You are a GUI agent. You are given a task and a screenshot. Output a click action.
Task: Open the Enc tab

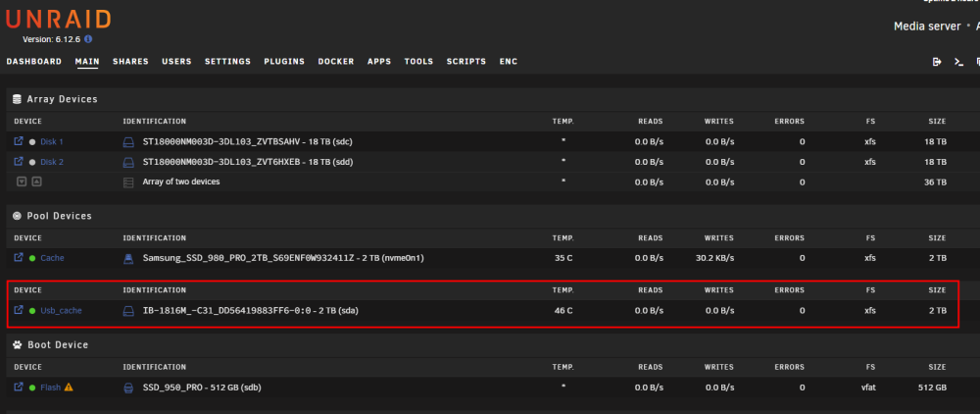click(x=509, y=61)
